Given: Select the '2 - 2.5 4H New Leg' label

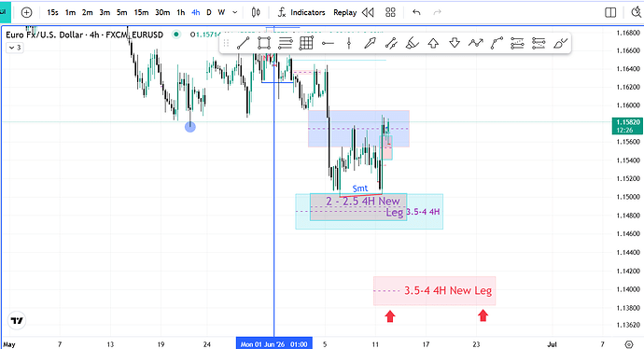Looking at the screenshot, I should tap(363, 206).
